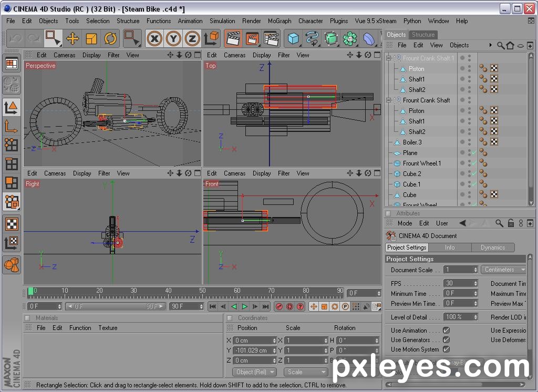Redo the last action

(x=34, y=38)
